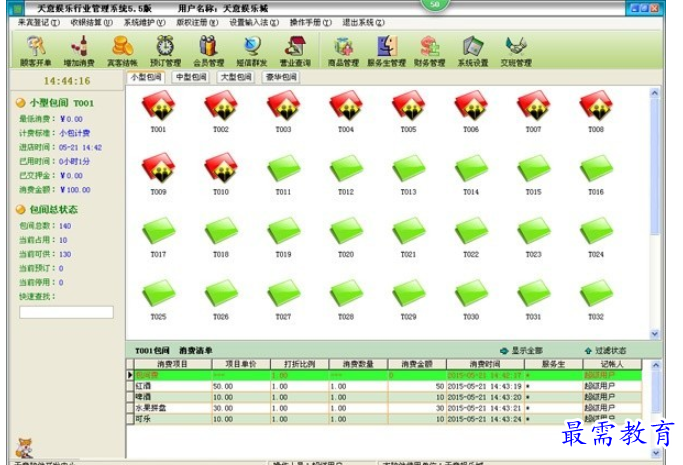Click the quick search input box
Viewport: 683px width, 465px height.
coord(66,312)
